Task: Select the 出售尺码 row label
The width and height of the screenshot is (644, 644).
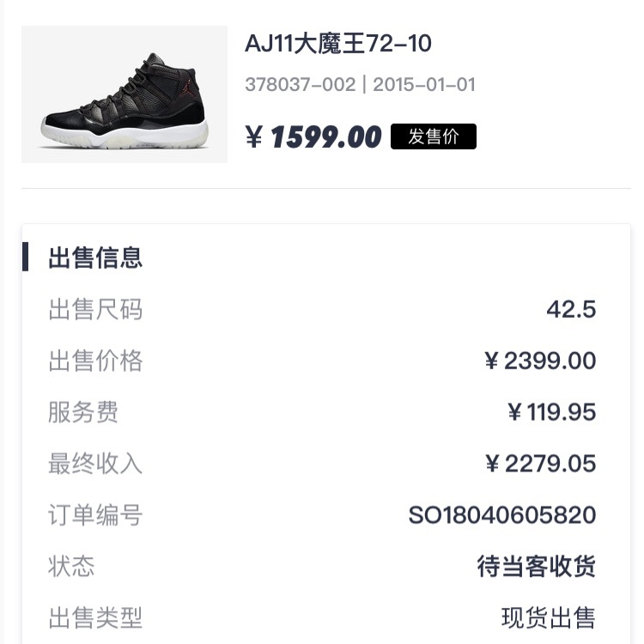Action: tap(95, 309)
